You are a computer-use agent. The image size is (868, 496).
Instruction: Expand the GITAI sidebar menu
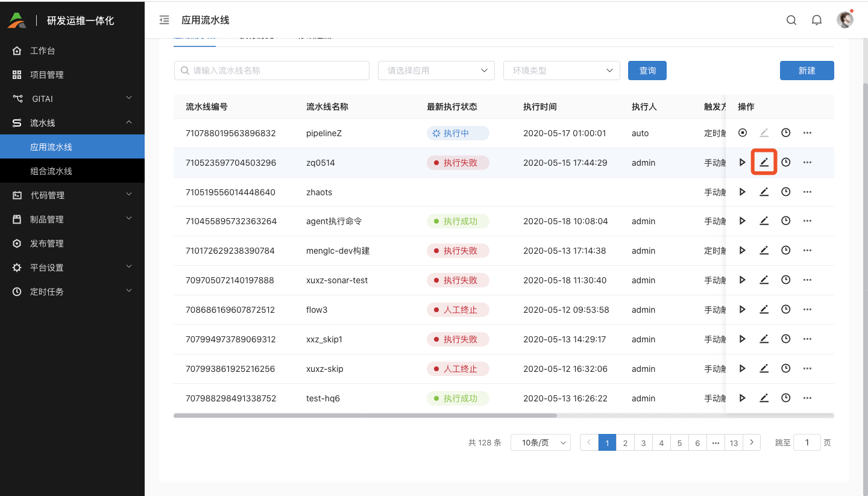(72, 98)
